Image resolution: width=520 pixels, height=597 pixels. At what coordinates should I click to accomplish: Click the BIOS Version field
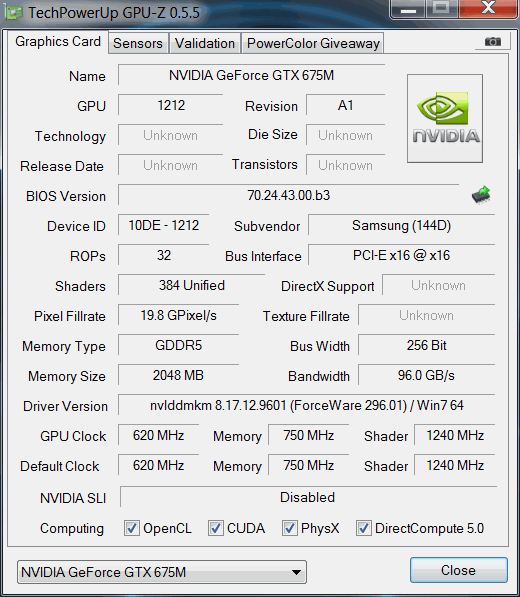(289, 195)
